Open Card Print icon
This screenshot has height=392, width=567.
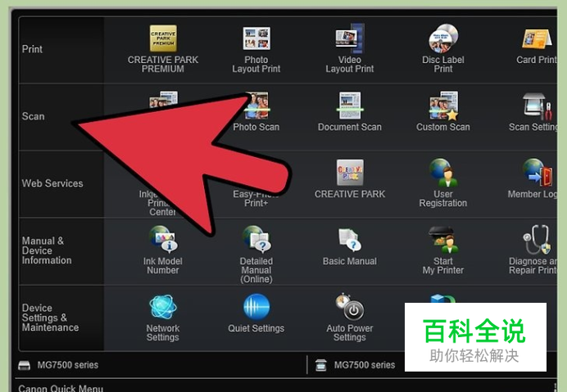(x=537, y=39)
